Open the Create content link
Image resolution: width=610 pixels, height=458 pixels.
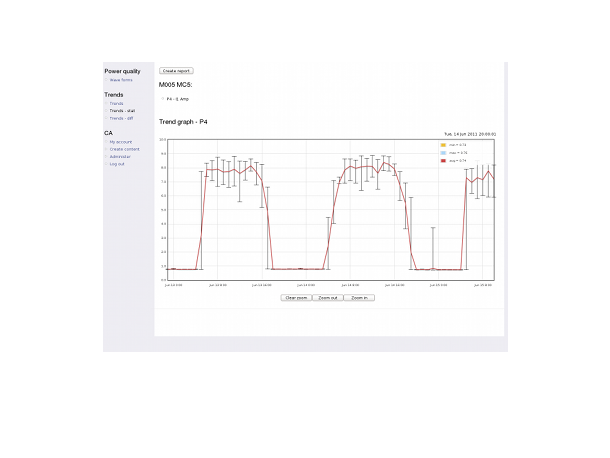click(x=124, y=149)
